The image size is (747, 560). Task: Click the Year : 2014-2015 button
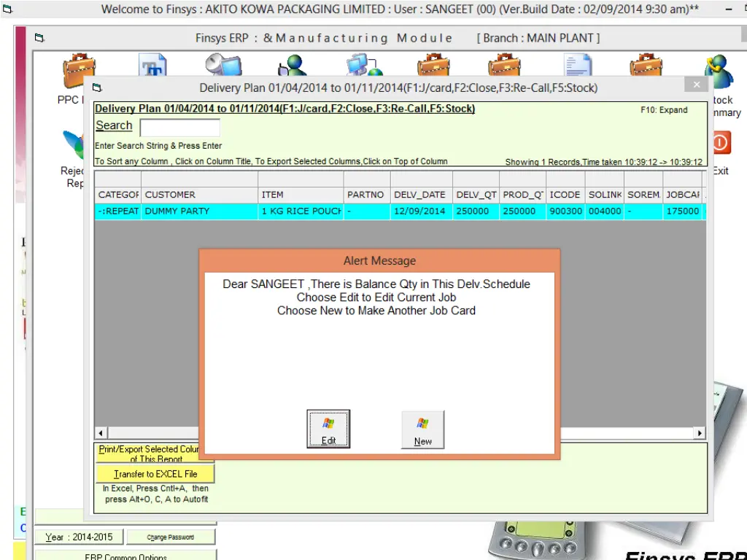click(79, 537)
